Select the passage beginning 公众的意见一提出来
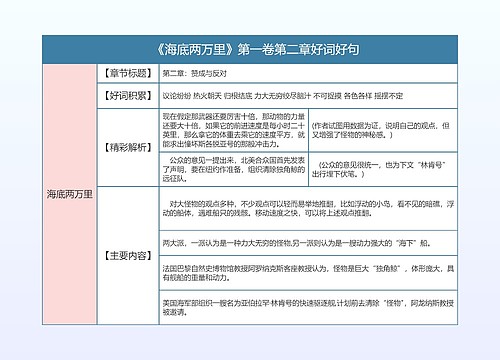Screen dimensions: 500x360 (234, 169)
